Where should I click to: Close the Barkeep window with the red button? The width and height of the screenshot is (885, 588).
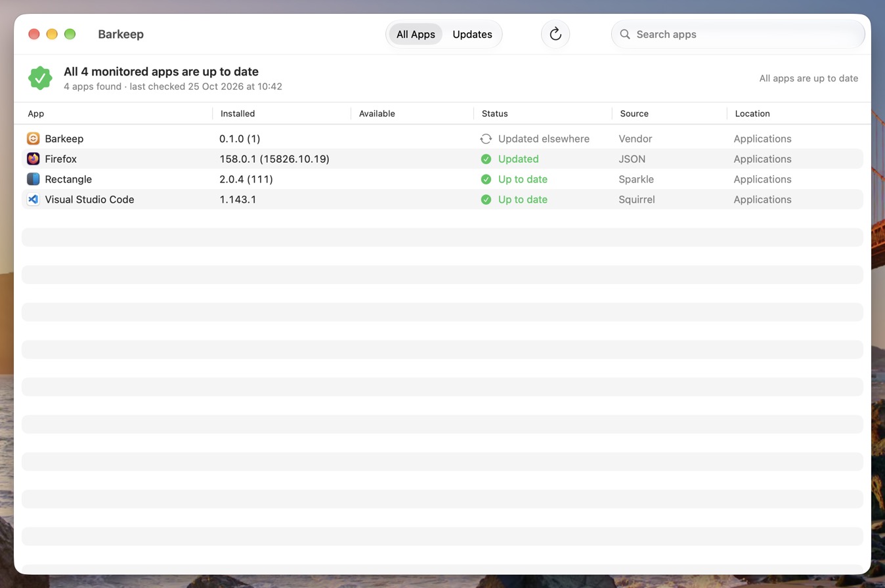[x=34, y=34]
